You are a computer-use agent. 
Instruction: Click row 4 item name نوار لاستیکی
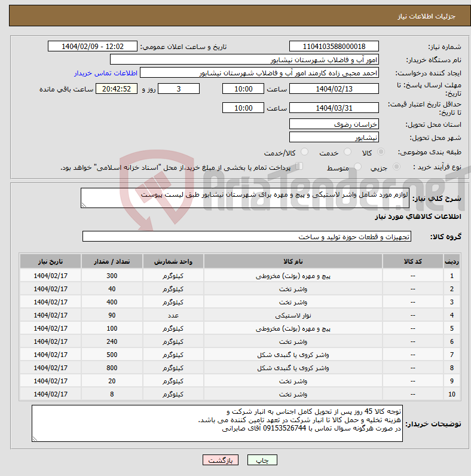pos(293,315)
